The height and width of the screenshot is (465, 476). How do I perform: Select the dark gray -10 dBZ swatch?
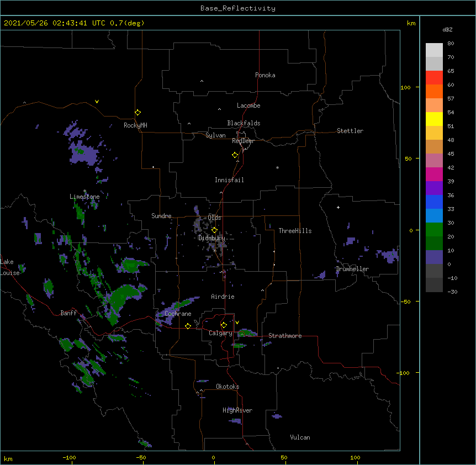[434, 285]
